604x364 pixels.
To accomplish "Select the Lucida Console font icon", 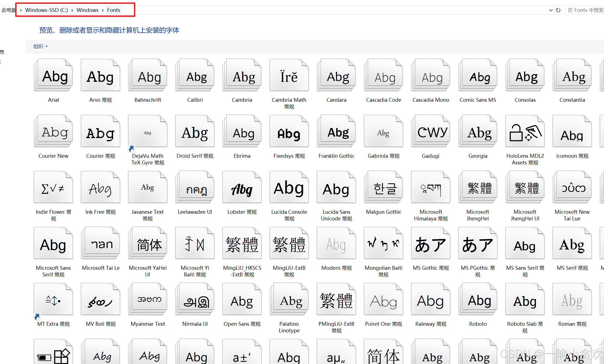I will (x=289, y=187).
